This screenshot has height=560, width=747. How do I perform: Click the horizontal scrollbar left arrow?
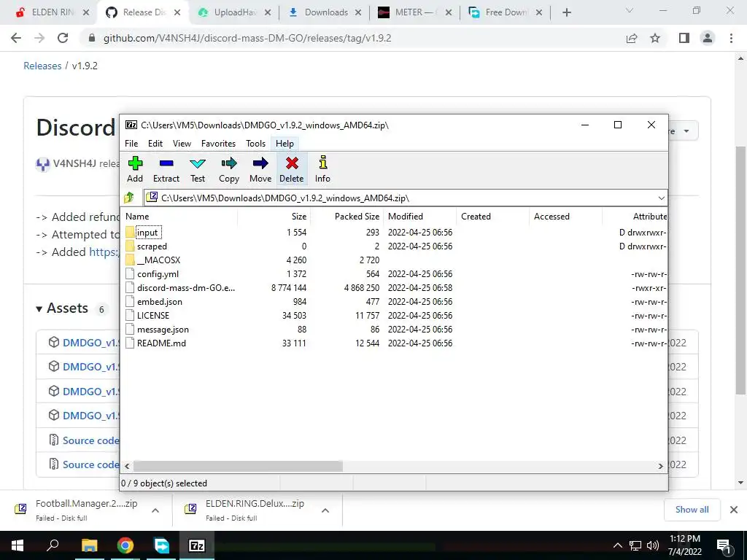(x=127, y=466)
